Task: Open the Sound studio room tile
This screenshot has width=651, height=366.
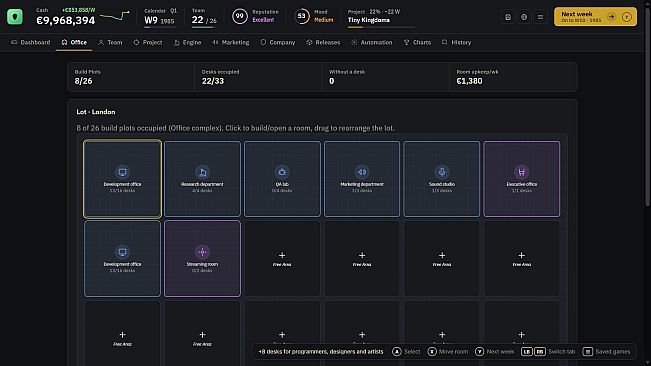Action: [442, 179]
